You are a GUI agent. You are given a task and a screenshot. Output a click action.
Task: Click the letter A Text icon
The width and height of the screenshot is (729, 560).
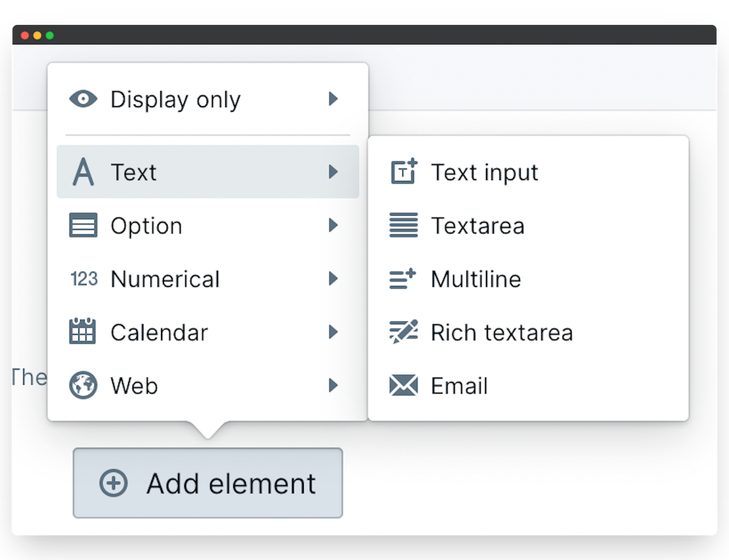[83, 172]
